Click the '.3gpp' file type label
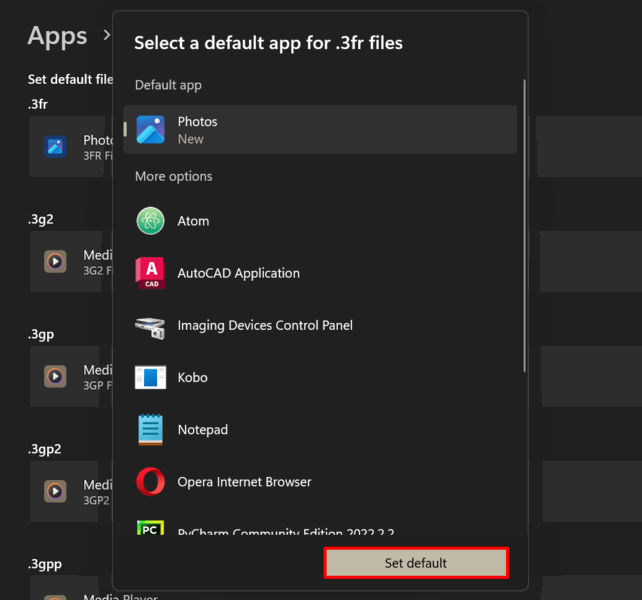This screenshot has width=642, height=600. pyautogui.click(x=45, y=564)
